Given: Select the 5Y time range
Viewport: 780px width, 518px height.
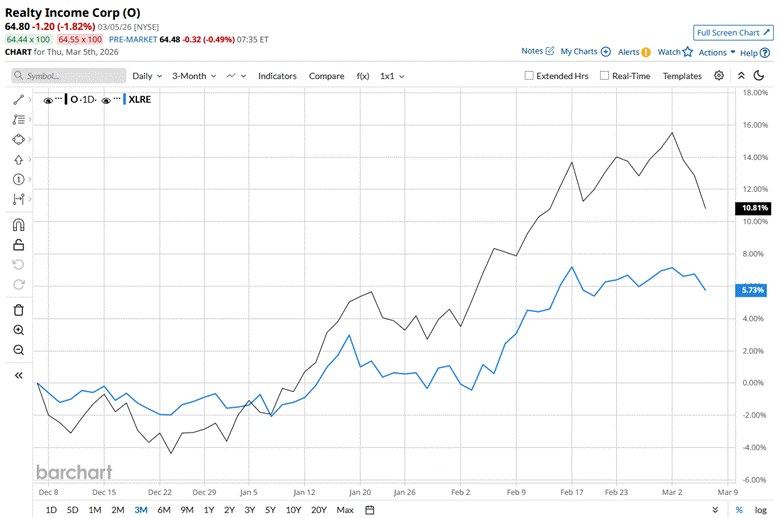Looking at the screenshot, I should tap(270, 510).
